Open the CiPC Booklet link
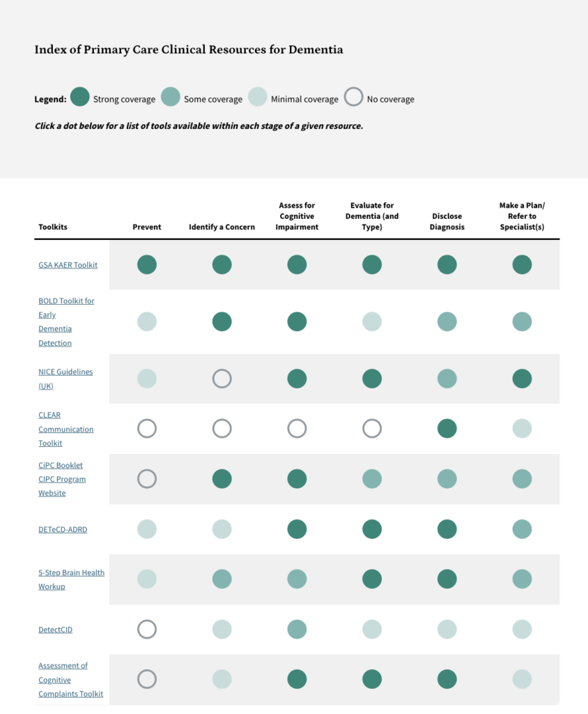588x714 pixels. pos(61,465)
